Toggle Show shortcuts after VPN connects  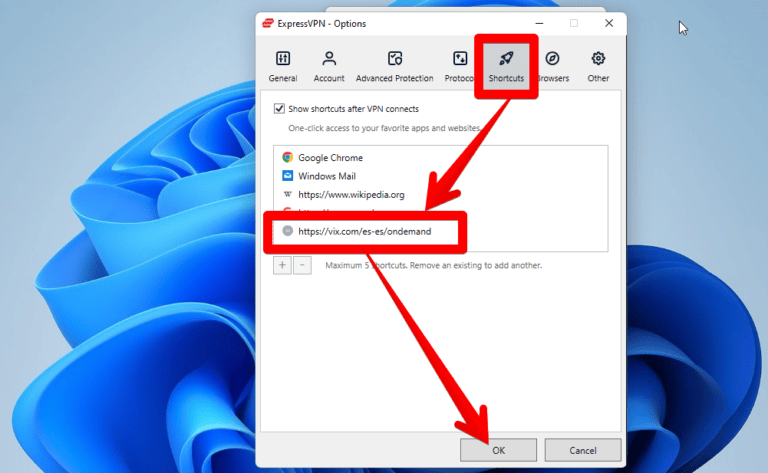pyautogui.click(x=279, y=108)
